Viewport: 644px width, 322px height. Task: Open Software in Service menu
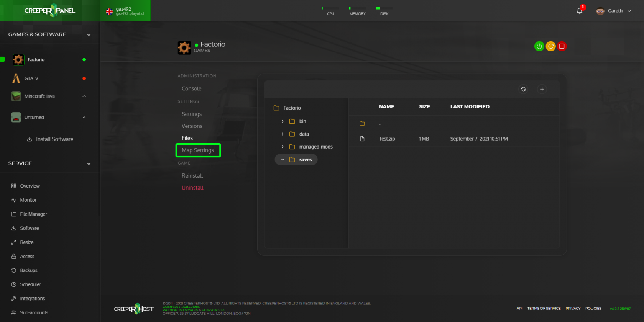[30, 228]
